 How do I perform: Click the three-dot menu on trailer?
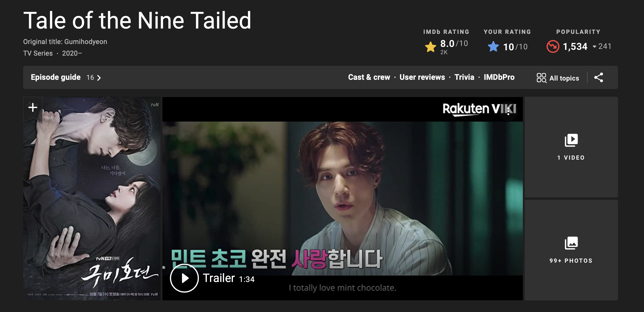[508, 111]
